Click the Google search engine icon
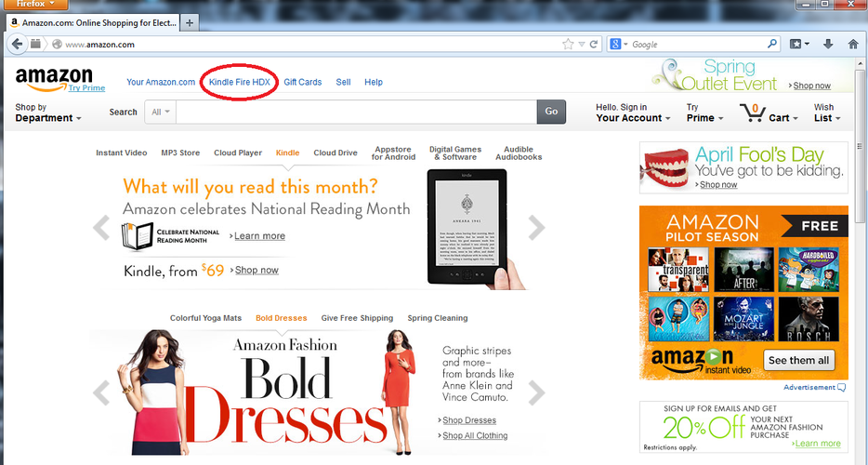The height and width of the screenshot is (465, 868). coord(615,45)
